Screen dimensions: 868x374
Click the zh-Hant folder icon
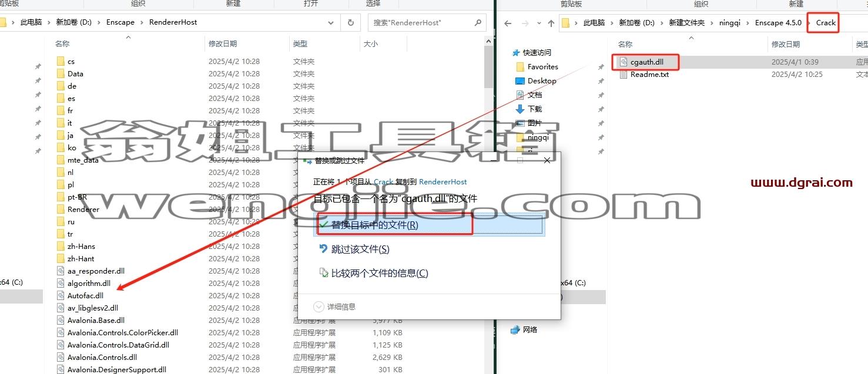(61, 258)
